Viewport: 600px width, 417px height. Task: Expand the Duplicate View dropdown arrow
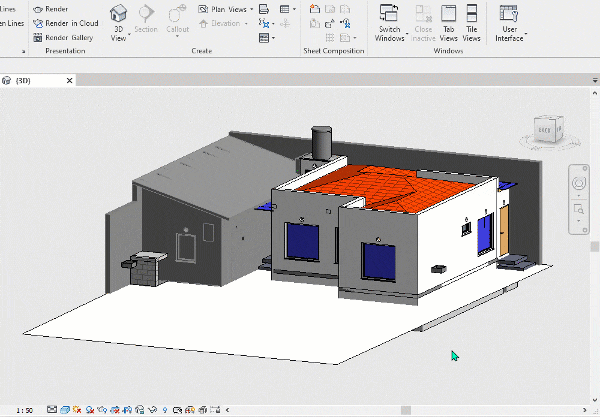(273, 24)
